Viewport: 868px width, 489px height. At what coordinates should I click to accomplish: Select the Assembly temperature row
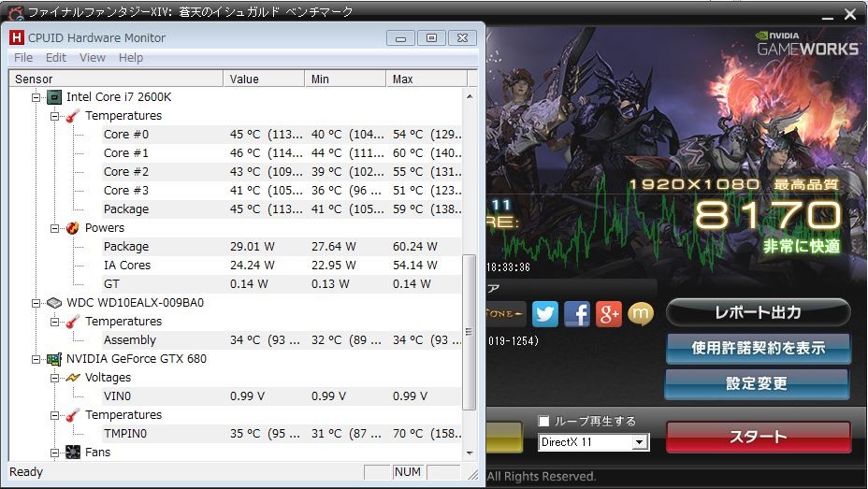coord(282,340)
